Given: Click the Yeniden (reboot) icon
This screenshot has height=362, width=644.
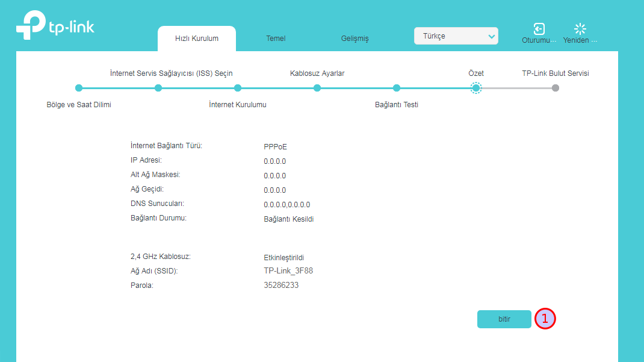Looking at the screenshot, I should pos(580,29).
